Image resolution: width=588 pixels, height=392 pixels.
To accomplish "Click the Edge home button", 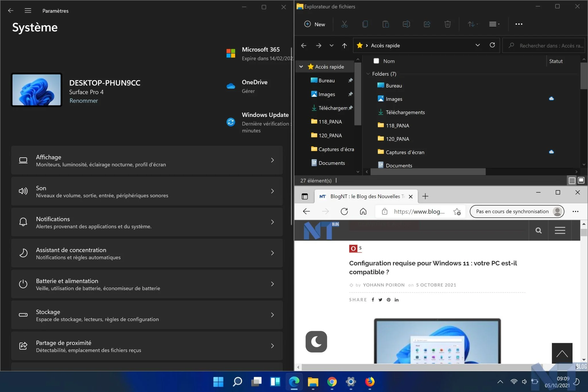I will [x=363, y=212].
